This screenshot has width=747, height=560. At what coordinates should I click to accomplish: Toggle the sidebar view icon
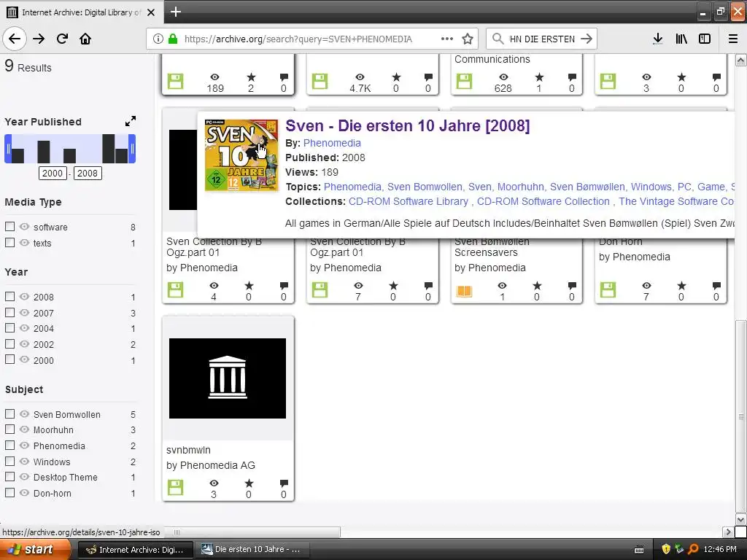(x=705, y=39)
